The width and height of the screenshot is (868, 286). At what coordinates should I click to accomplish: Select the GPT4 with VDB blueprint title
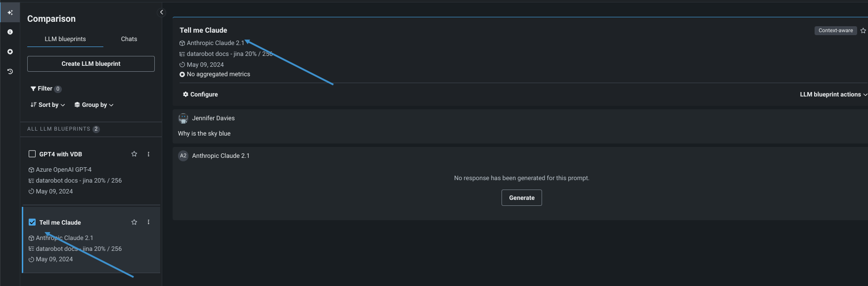click(61, 154)
